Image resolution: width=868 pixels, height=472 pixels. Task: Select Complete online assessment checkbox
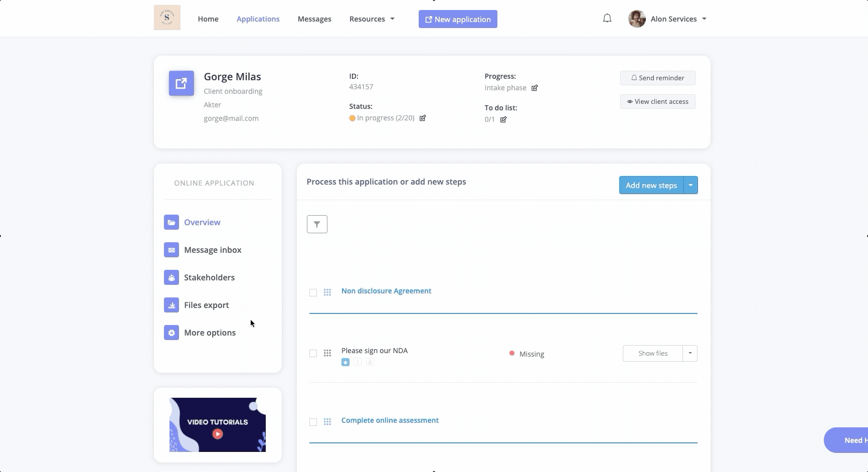313,422
